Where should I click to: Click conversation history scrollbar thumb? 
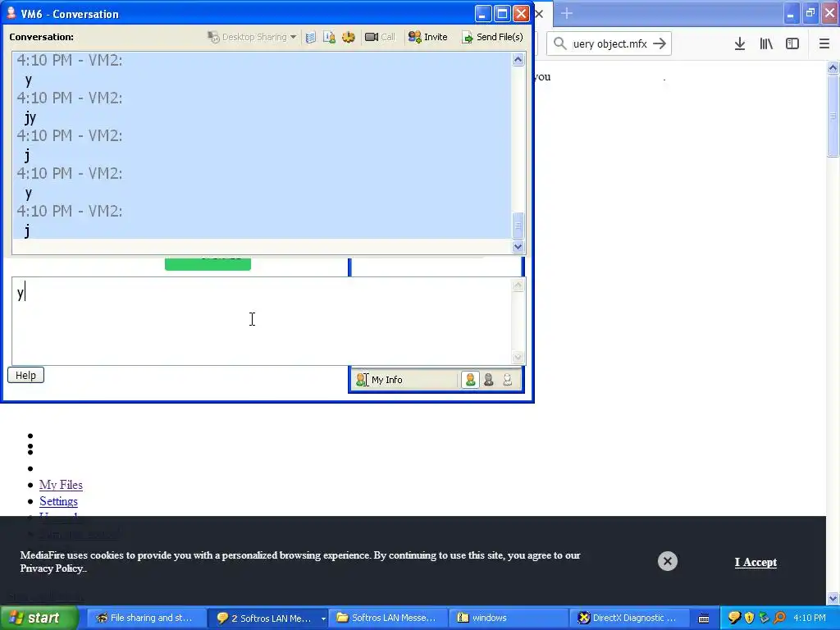click(518, 225)
